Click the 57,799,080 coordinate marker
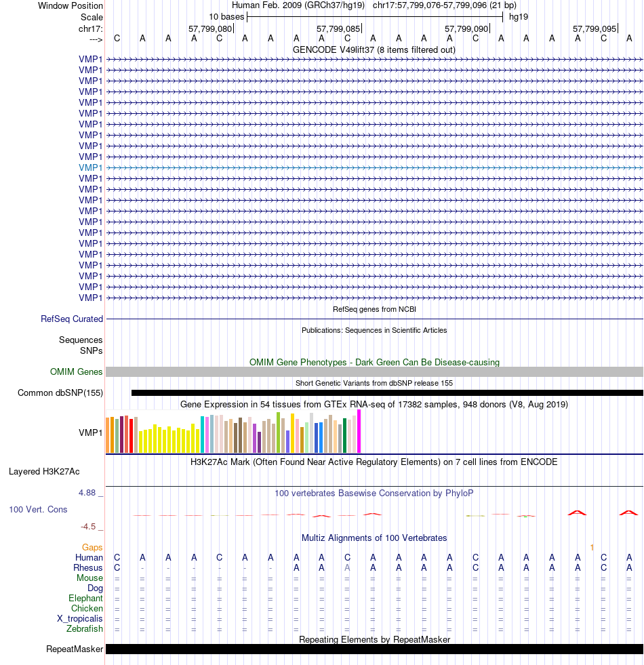The height and width of the screenshot is (665, 644). click(x=210, y=29)
